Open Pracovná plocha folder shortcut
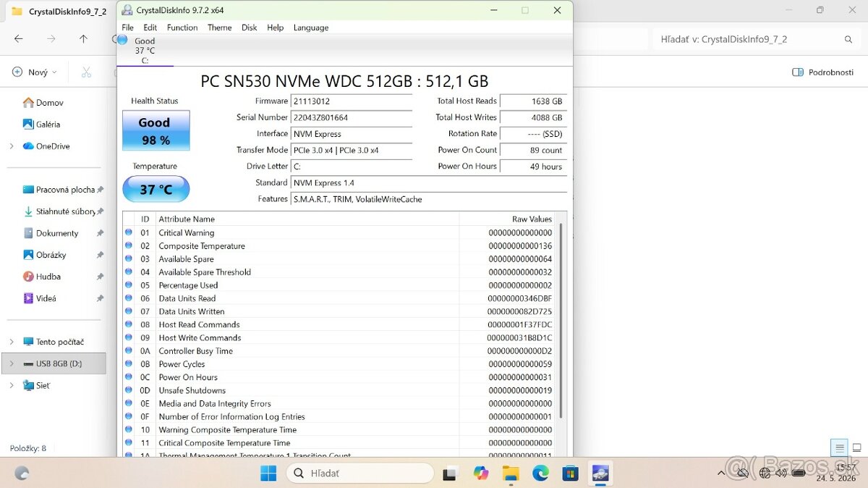Screen dimensions: 868x488 (59, 190)
